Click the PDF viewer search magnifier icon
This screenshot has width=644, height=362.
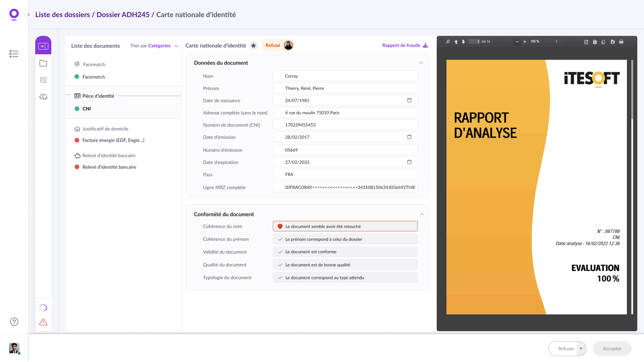click(448, 42)
